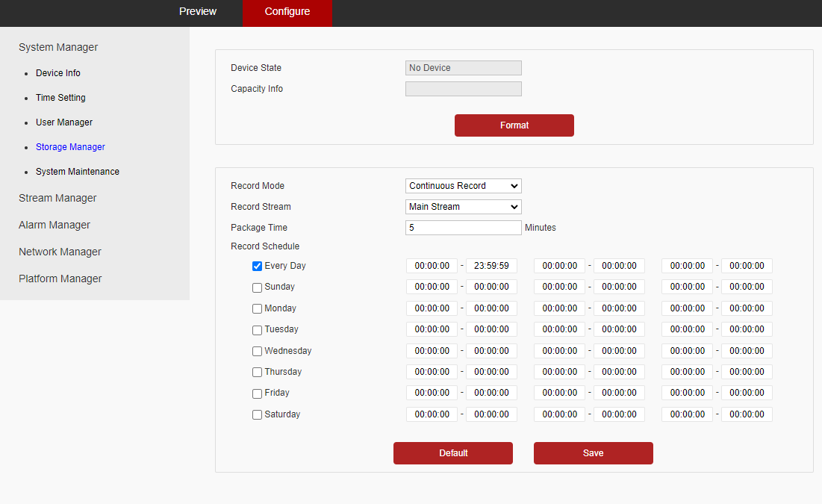Click Every Day third end time field
Viewport: 822px width, 504px height.
tap(747, 266)
